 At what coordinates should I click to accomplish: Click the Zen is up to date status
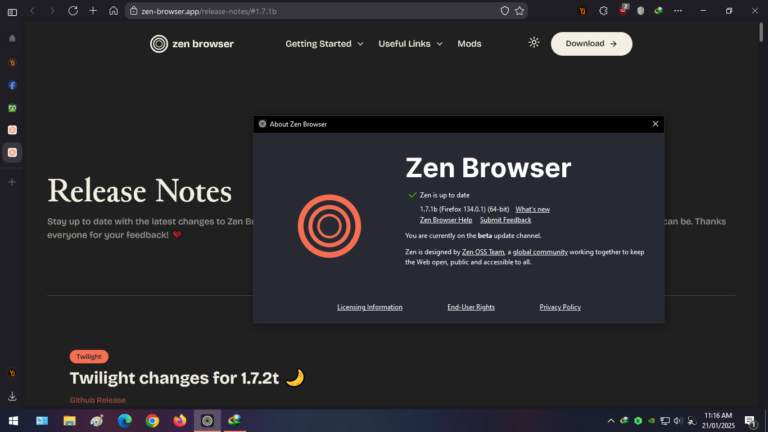[444, 195]
